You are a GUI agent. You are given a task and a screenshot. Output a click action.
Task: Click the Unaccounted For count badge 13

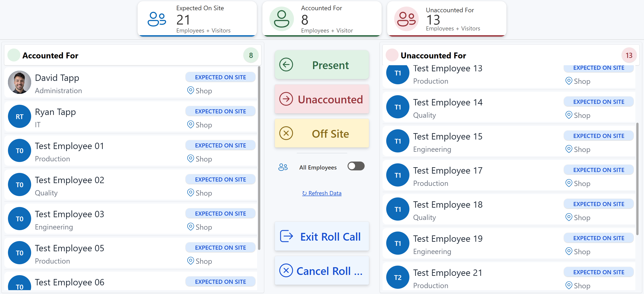click(629, 55)
